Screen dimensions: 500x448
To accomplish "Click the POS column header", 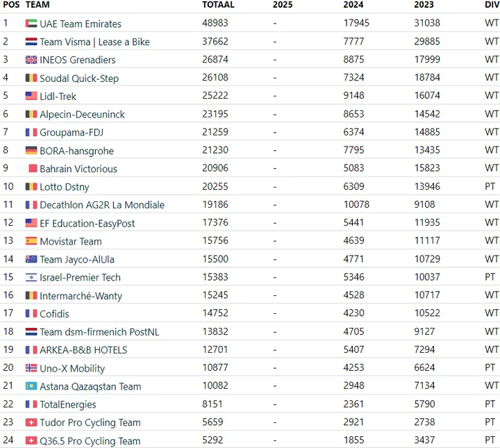I will [x=11, y=5].
